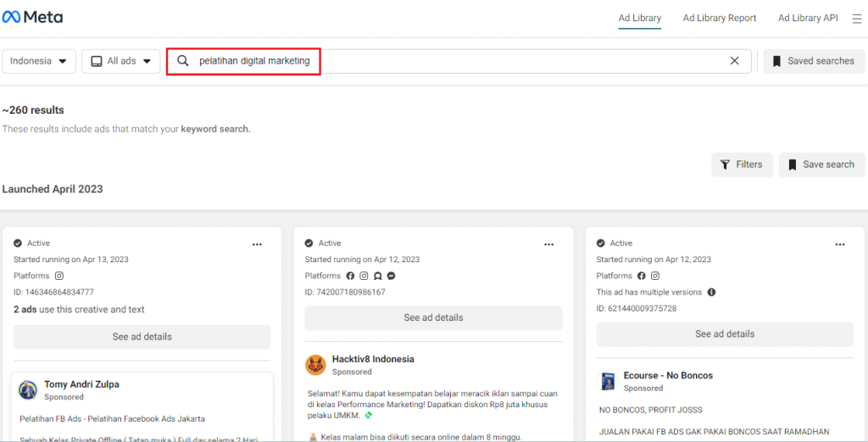Viewport: 868px width, 442px height.
Task: Open Hacktiv8 Indonesia profile avatar
Action: click(x=315, y=365)
